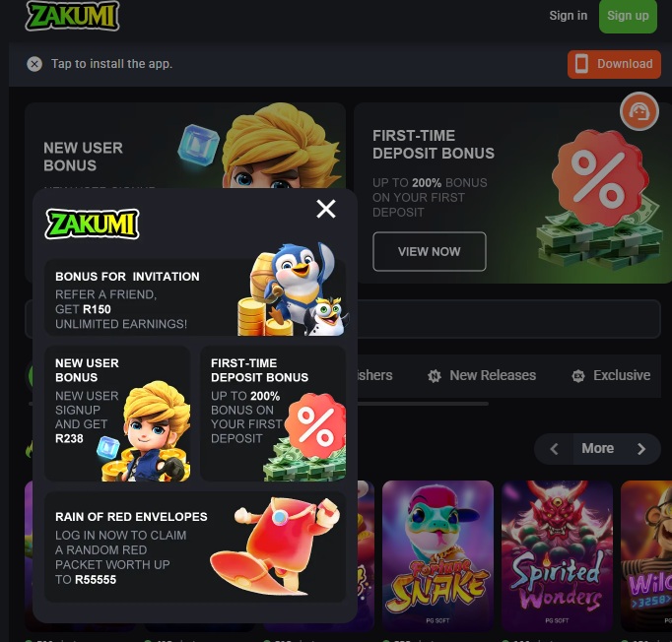Open the New User Bonus R238 card

[117, 414]
